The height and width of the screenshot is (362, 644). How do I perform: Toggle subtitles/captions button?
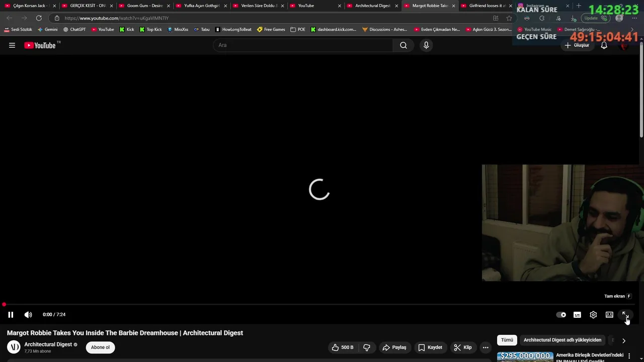coord(577,315)
